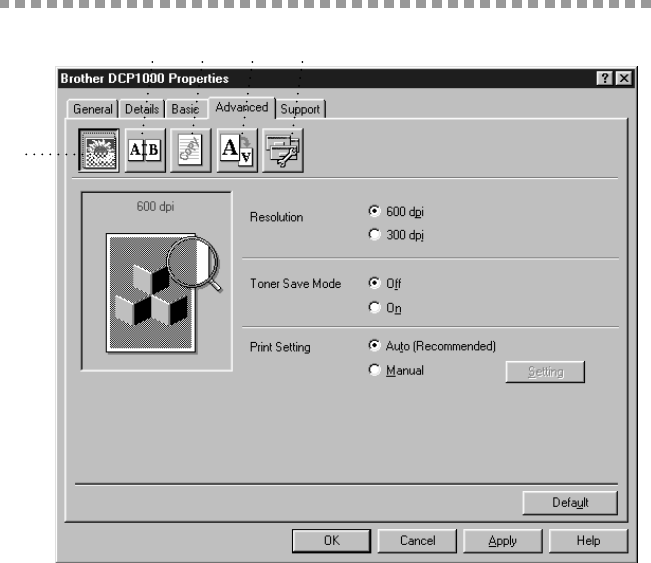Click the Print Setting label
Screen dimensions: 651x563
coord(280,347)
